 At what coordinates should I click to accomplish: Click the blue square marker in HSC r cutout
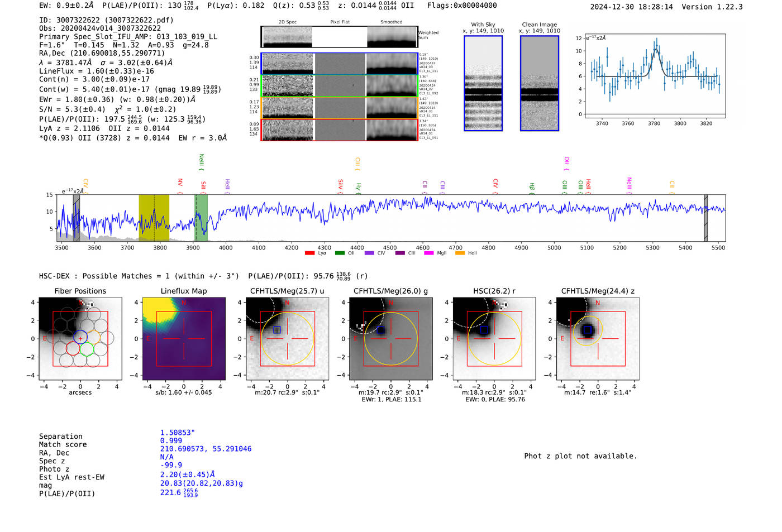[x=484, y=330]
